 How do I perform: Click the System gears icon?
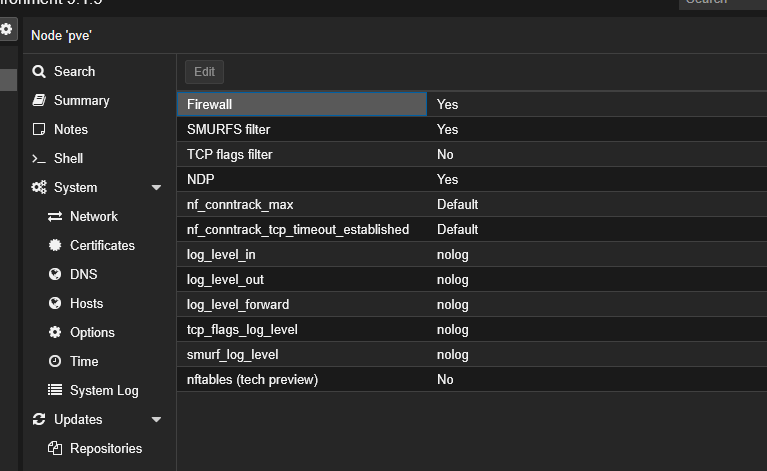(x=39, y=187)
